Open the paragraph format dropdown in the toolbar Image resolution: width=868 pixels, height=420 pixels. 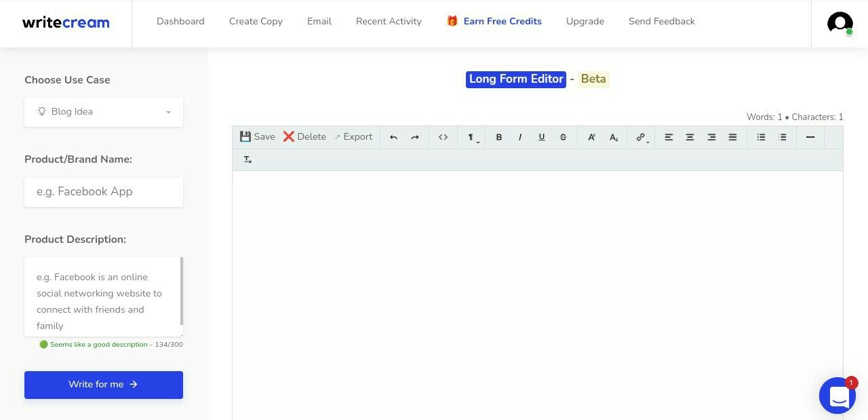[x=471, y=136]
